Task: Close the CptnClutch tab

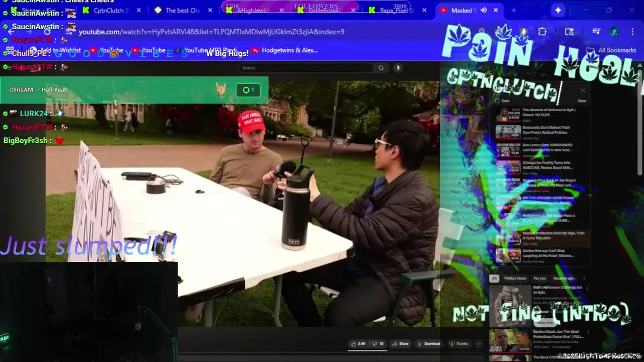Action: coord(139,10)
